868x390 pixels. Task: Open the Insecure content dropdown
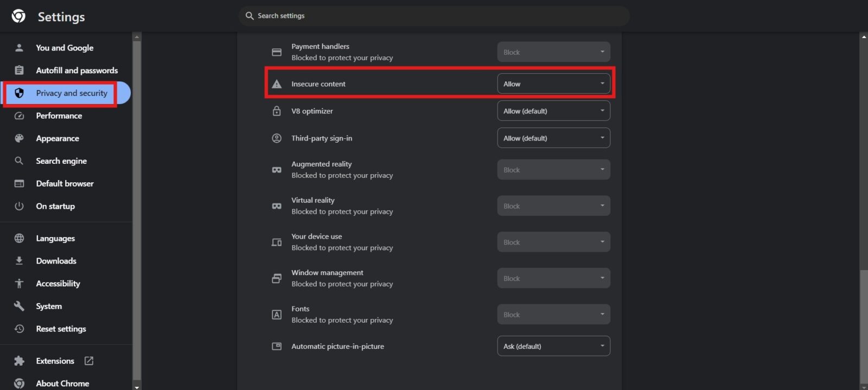(x=553, y=84)
